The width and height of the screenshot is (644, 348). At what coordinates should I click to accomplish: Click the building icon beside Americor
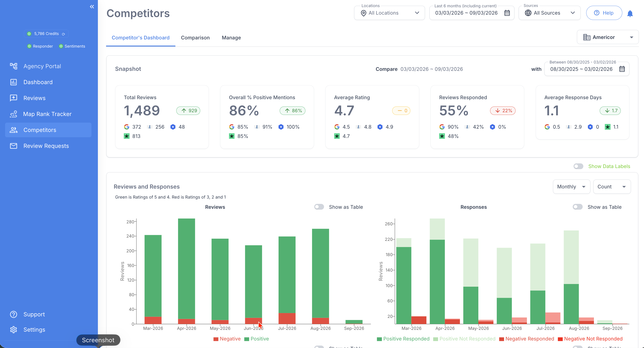pyautogui.click(x=587, y=37)
